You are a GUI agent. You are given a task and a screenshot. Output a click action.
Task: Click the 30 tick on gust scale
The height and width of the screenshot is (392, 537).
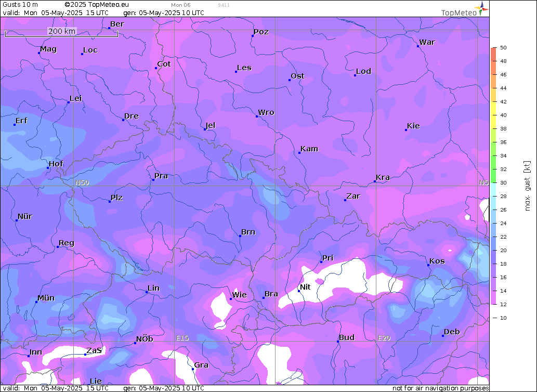click(x=503, y=183)
